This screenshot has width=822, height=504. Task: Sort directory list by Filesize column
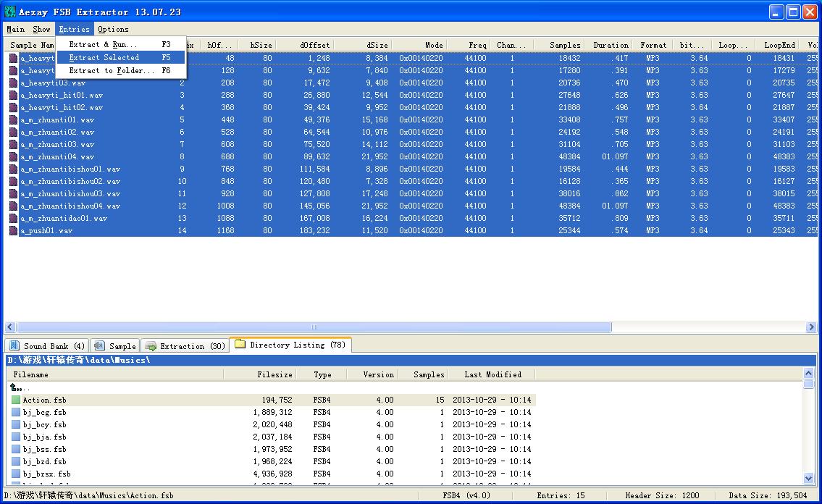(x=261, y=374)
